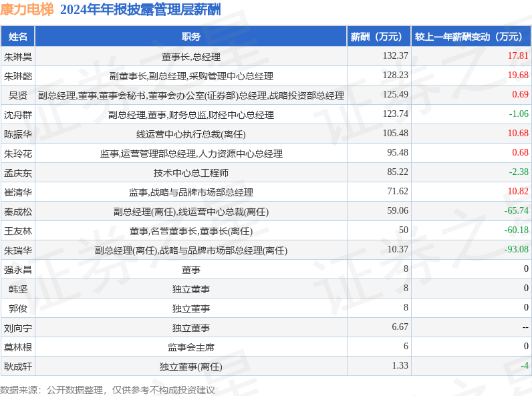Click position 线运营中心执行总裁(离任)

(191, 134)
